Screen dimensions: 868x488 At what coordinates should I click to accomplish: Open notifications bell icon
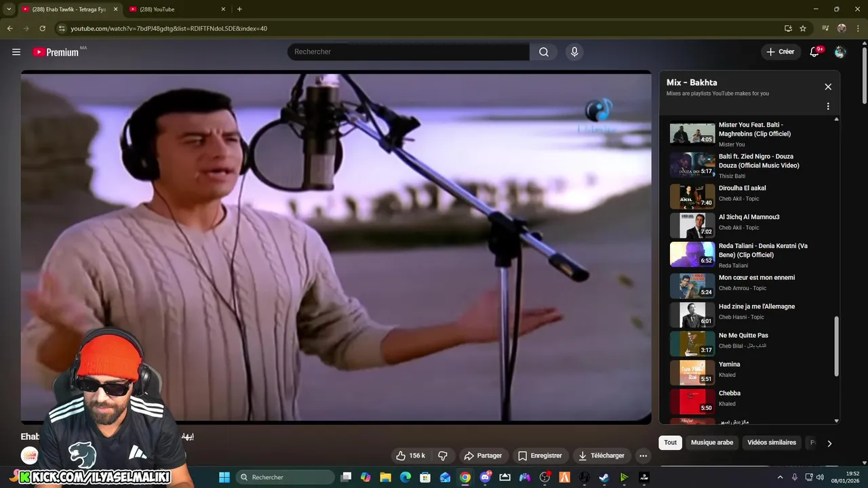(x=815, y=52)
